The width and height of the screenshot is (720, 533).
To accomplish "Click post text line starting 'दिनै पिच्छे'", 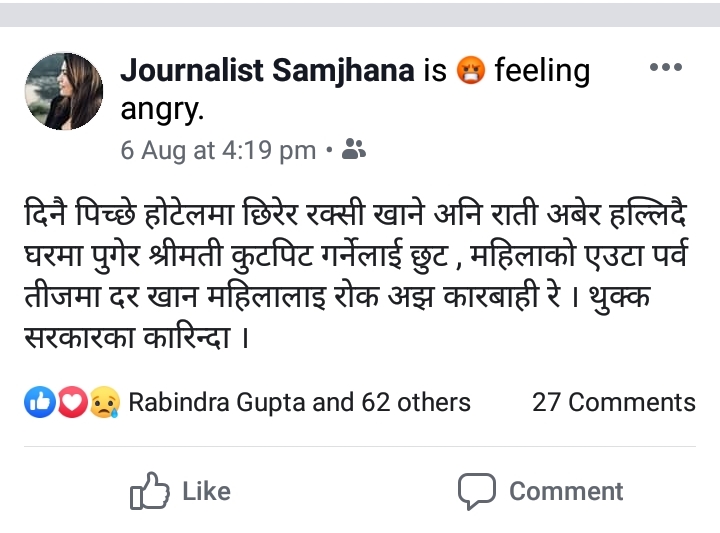I will (x=360, y=215).
